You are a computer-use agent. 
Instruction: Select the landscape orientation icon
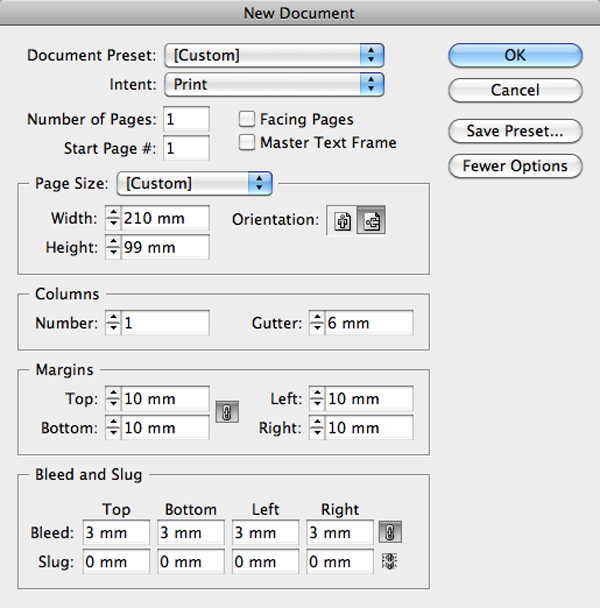[x=371, y=221]
